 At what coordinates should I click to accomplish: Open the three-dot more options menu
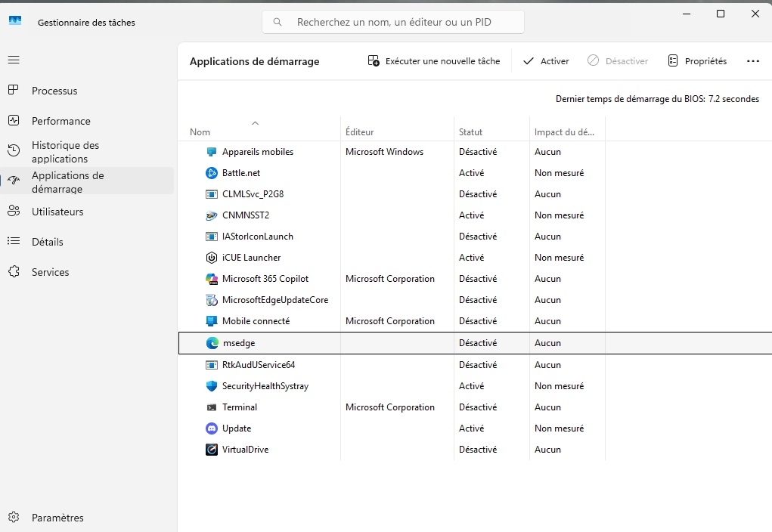coord(753,61)
